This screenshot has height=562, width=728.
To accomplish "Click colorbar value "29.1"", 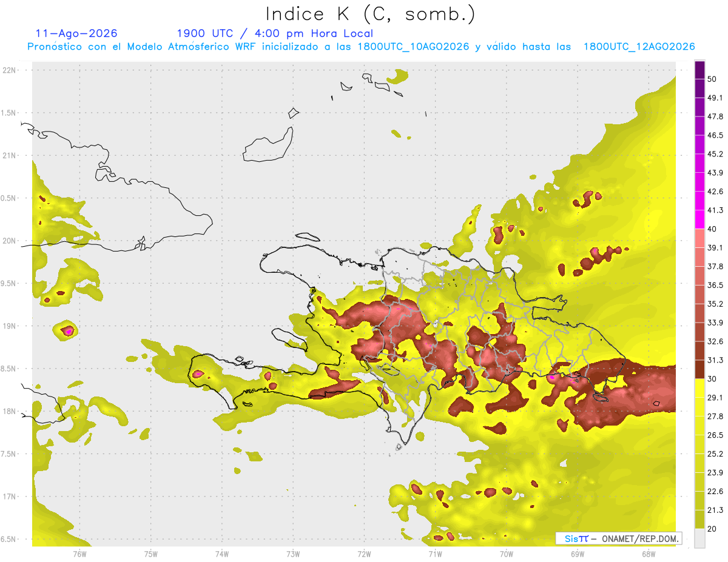I will 715,397.
